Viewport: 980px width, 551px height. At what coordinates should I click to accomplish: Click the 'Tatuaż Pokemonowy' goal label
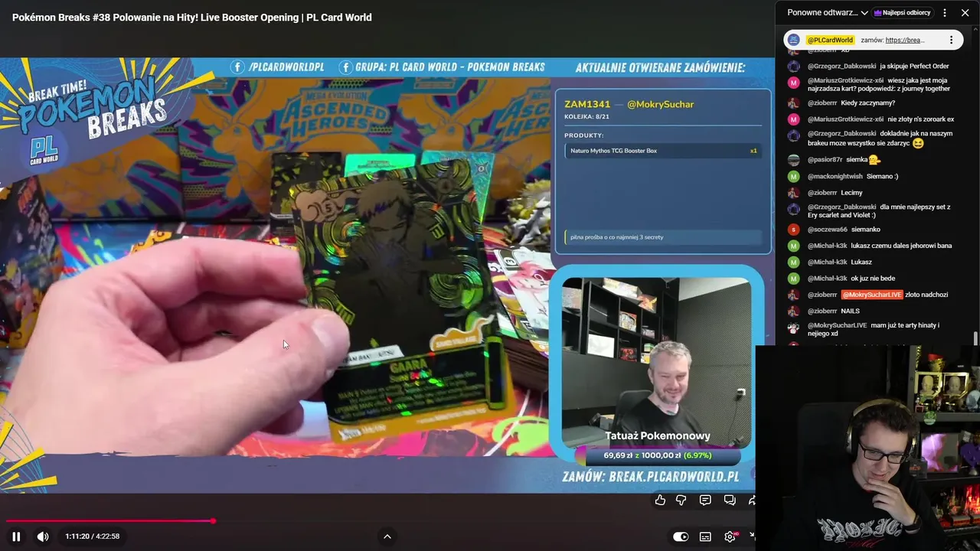coord(658,435)
